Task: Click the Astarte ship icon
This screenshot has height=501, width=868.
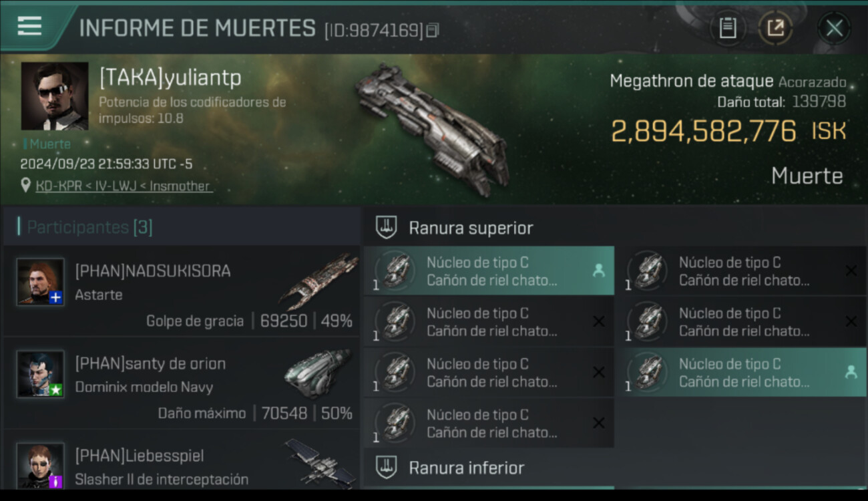Action: 318,281
